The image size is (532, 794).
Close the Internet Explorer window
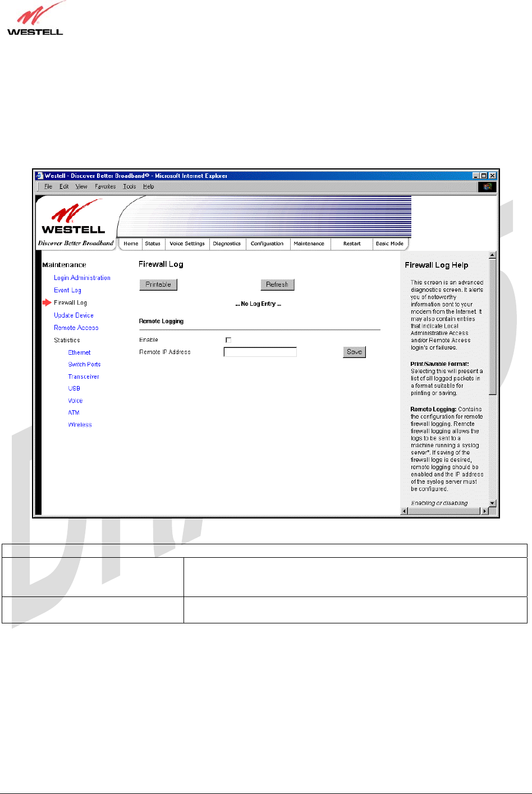tap(493, 176)
